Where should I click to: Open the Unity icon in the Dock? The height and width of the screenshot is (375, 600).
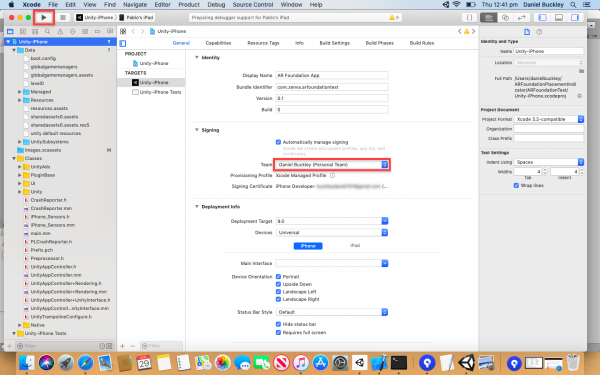(x=466, y=362)
